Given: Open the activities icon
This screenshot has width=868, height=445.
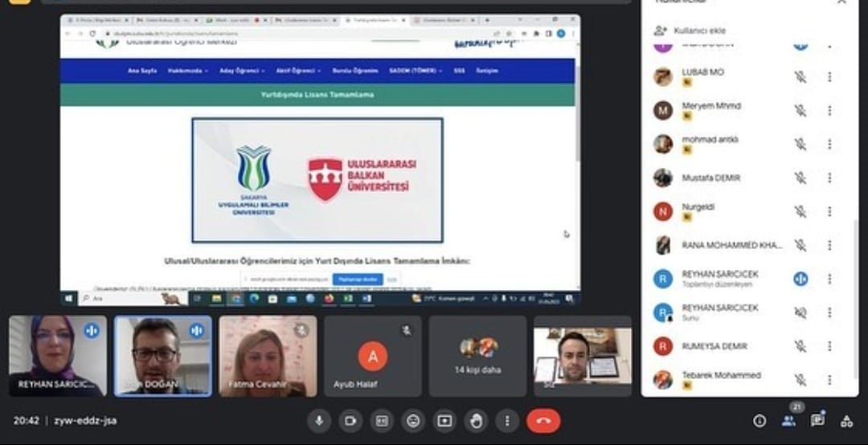Looking at the screenshot, I should point(846,421).
